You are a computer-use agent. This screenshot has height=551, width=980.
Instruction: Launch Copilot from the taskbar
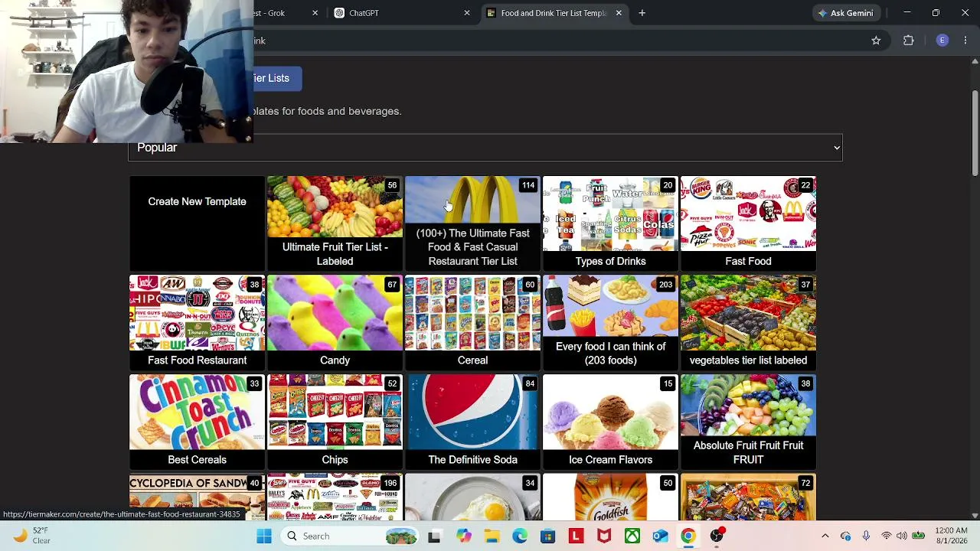click(x=463, y=536)
